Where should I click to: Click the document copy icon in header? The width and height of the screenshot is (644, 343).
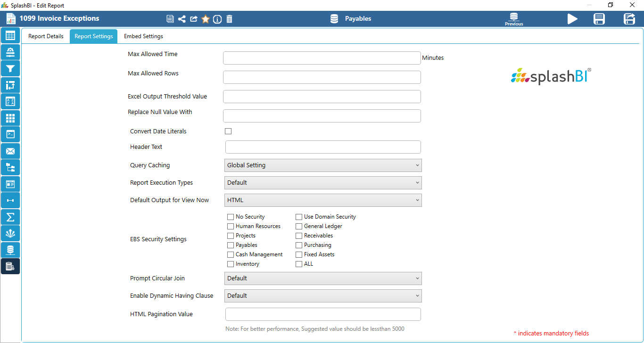point(170,19)
